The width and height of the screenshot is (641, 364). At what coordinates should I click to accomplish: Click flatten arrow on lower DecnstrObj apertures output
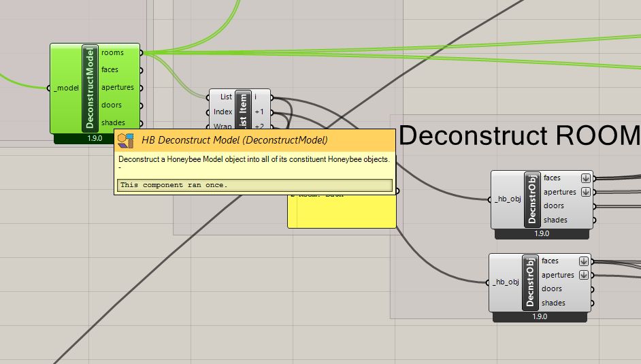(x=583, y=276)
